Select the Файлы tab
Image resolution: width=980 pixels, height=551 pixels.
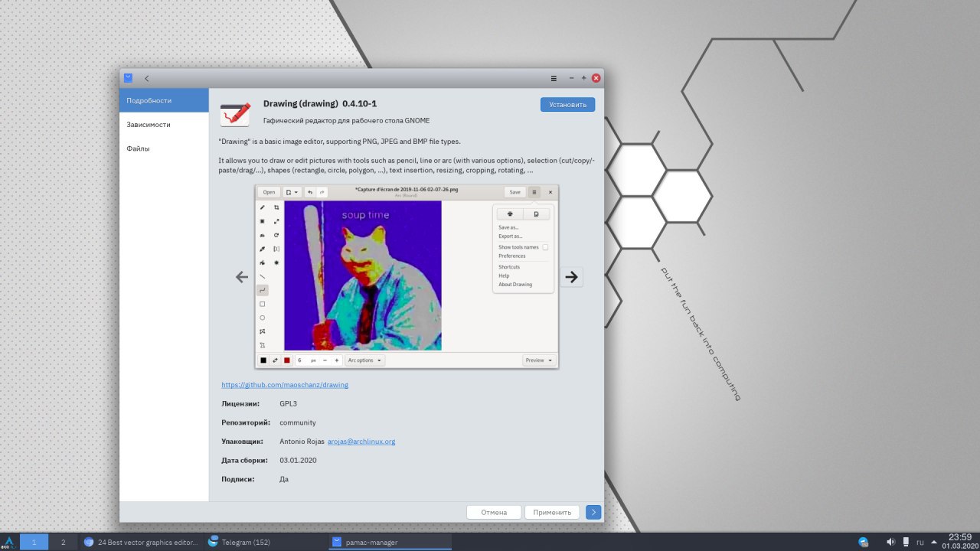tap(164, 148)
